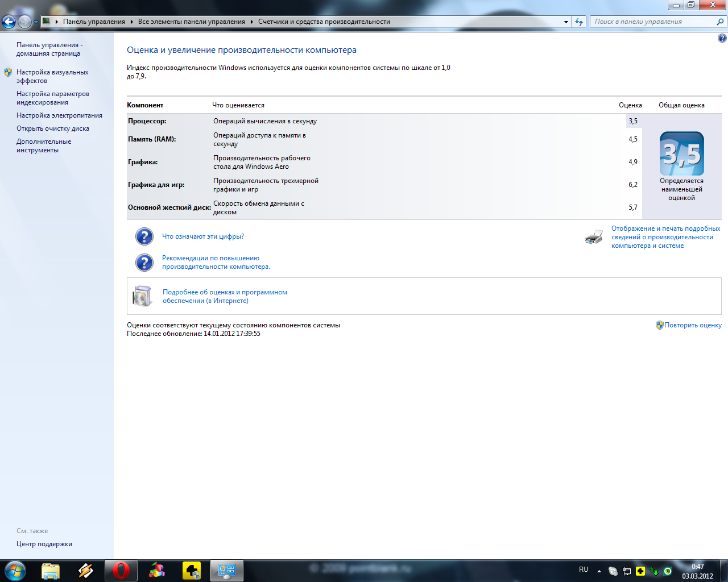Click the RU language indicator
The width and height of the screenshot is (728, 582).
tap(584, 569)
